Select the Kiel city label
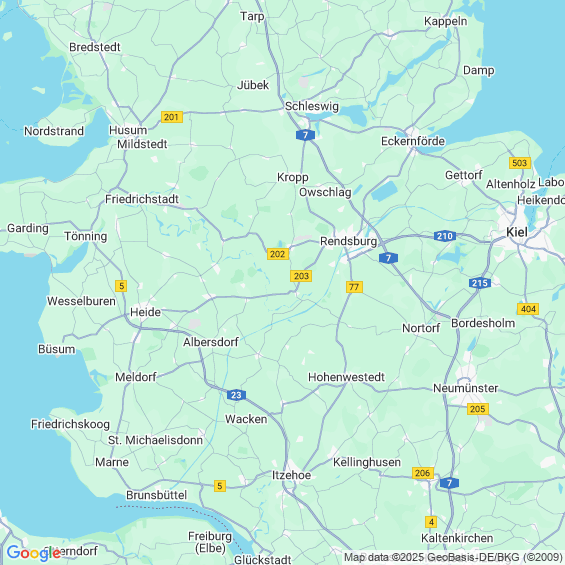This screenshot has width=565, height=565. tap(517, 232)
